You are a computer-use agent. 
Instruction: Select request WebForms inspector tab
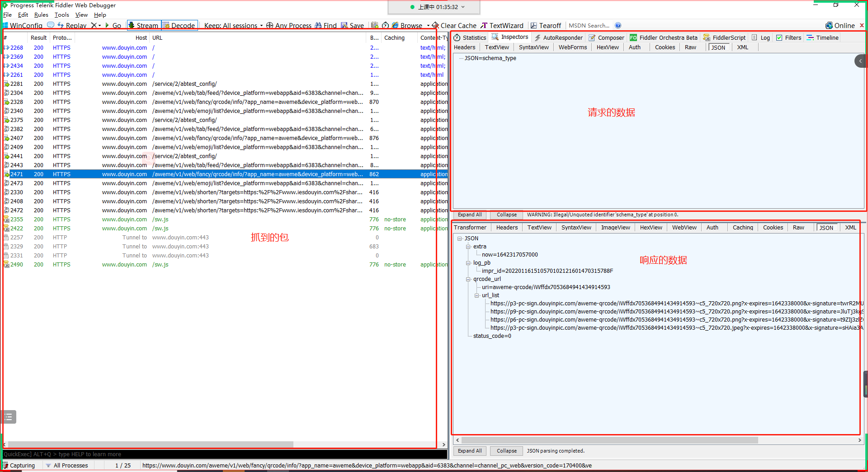click(572, 47)
